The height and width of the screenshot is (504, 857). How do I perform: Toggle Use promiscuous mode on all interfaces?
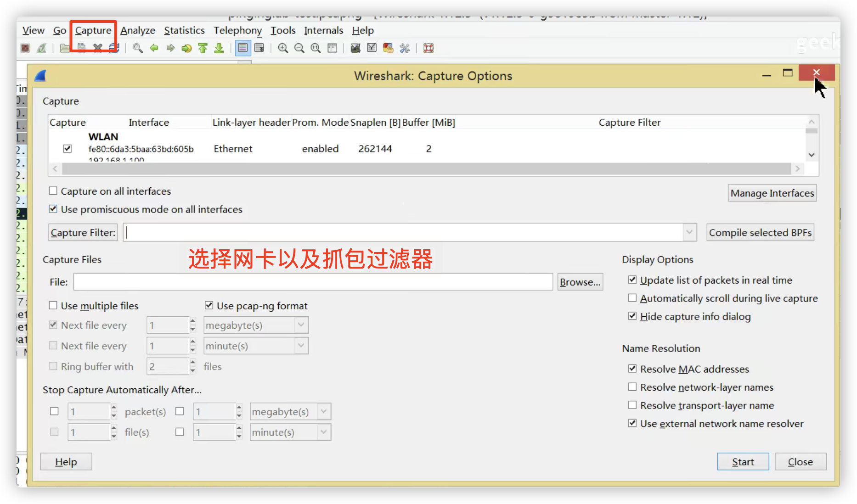(x=53, y=209)
